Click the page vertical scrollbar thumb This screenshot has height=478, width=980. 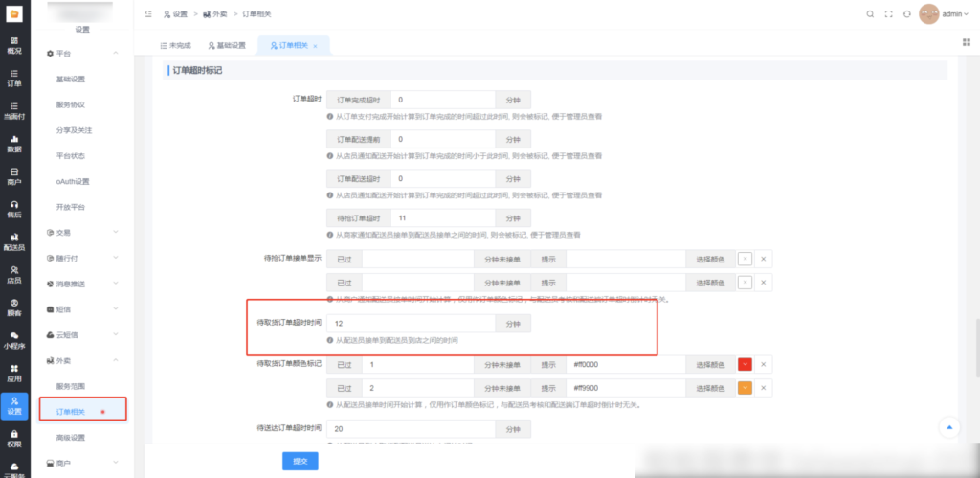point(977,347)
